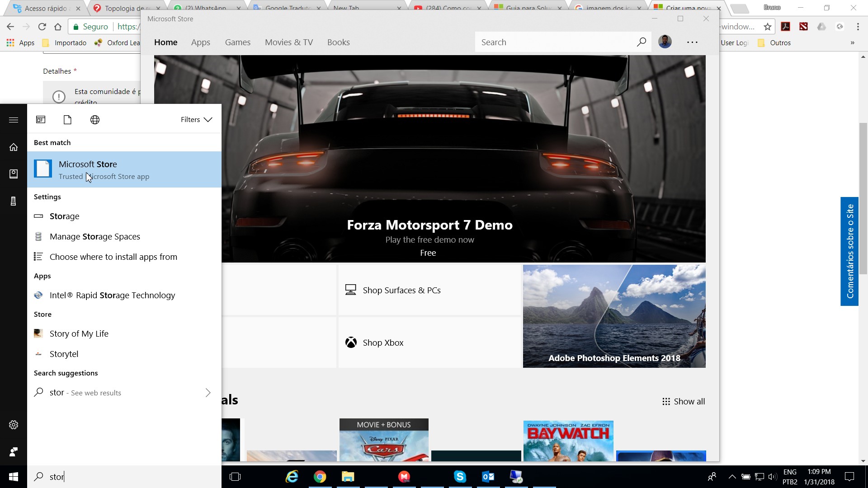Viewport: 868px width, 488px height.
Task: Open the Movies & TV tab
Action: (x=288, y=42)
